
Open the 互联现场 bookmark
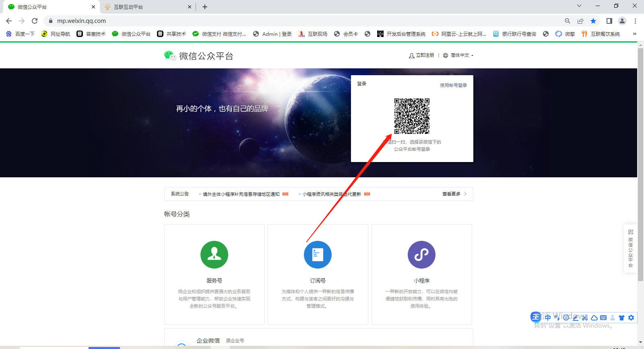[x=313, y=34]
